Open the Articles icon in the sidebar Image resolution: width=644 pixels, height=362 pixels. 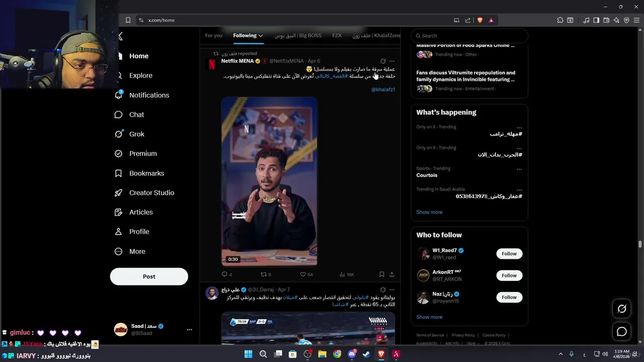coord(119,212)
